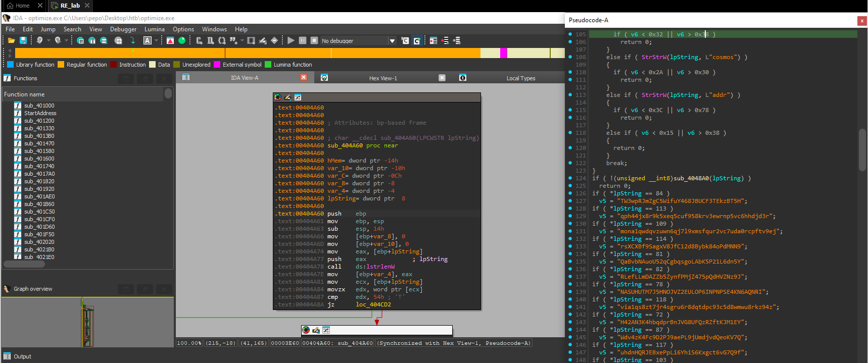Click the Local Types tab icon
Viewport: 868px width, 363px height.
pos(463,77)
